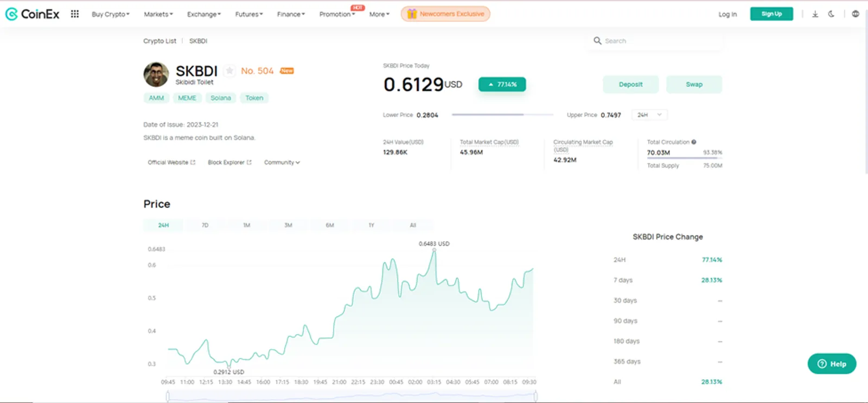Toggle dark mode moon icon
868x403 pixels.
pos(831,14)
